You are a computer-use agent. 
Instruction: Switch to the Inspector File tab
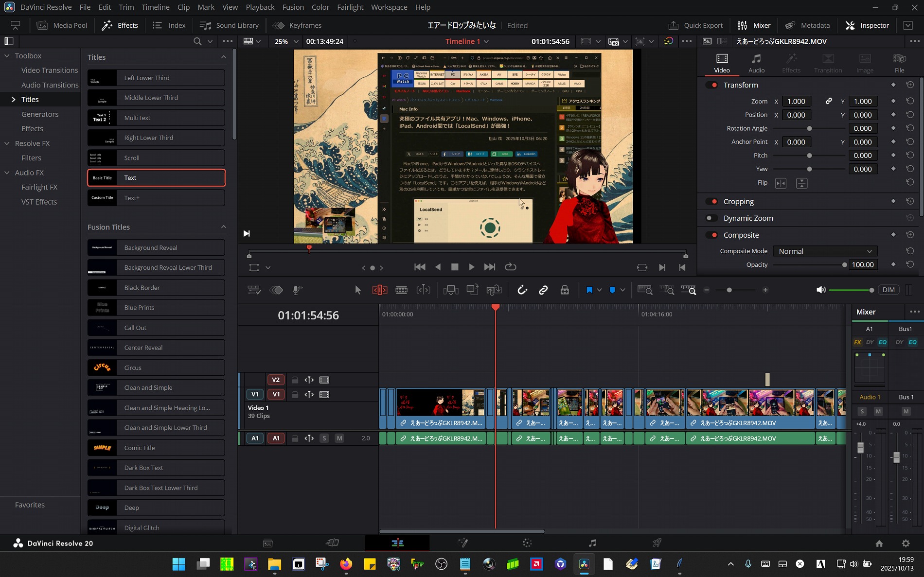(x=900, y=64)
